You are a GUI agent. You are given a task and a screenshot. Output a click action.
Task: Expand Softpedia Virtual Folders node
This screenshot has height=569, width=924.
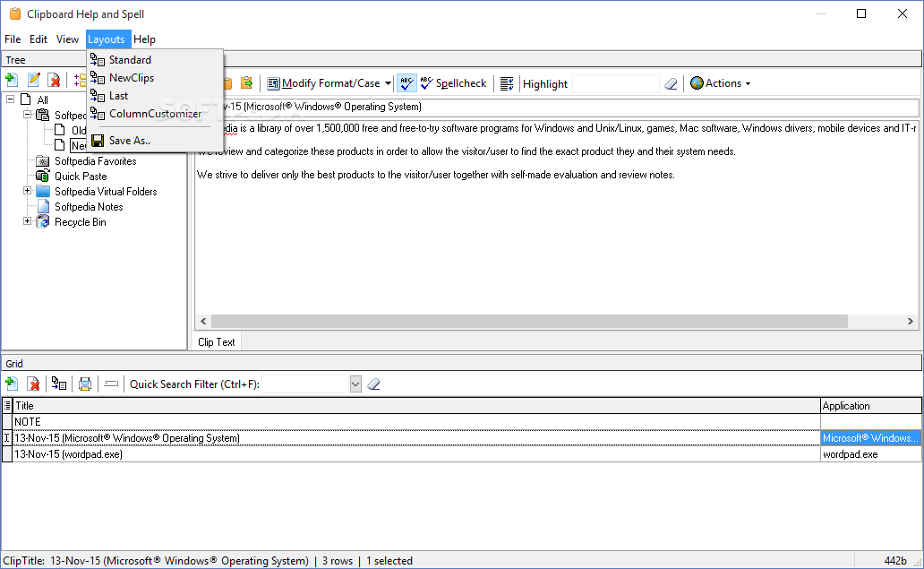click(27, 191)
